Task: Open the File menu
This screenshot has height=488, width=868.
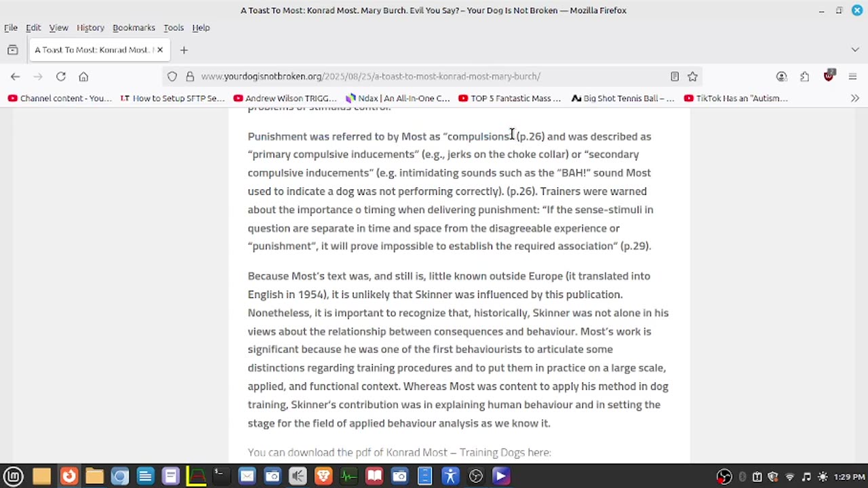Action: pos(11,28)
